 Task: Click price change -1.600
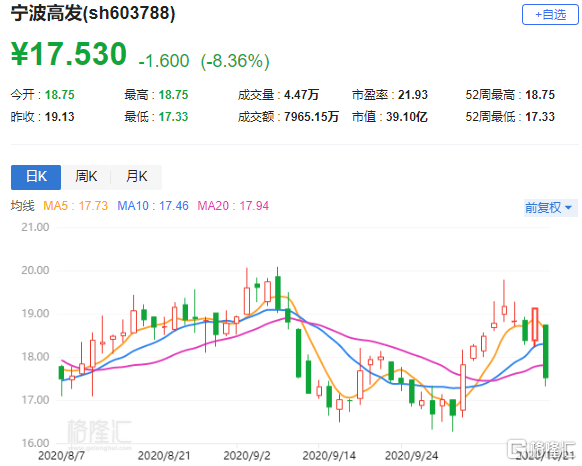click(164, 61)
